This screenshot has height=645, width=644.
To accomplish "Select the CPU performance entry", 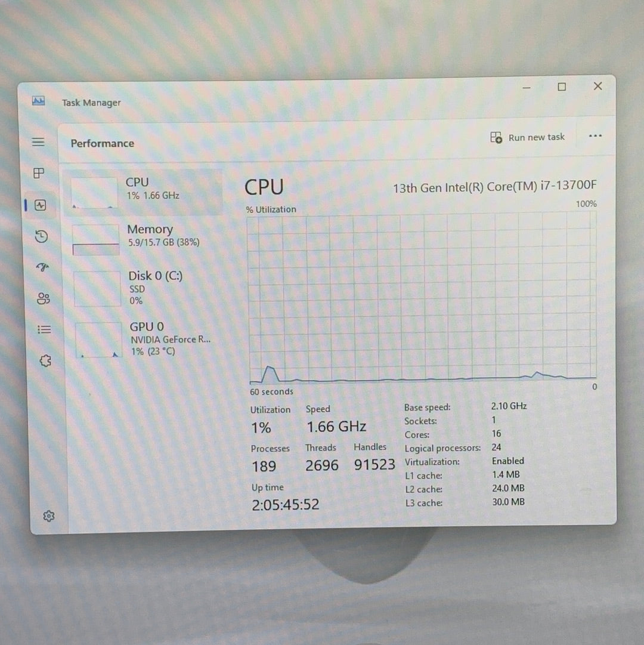I will tap(143, 192).
